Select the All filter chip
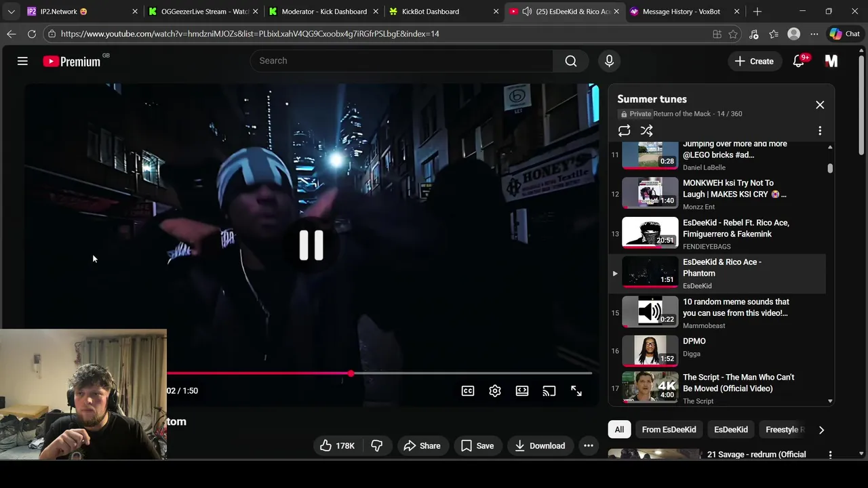 (619, 430)
